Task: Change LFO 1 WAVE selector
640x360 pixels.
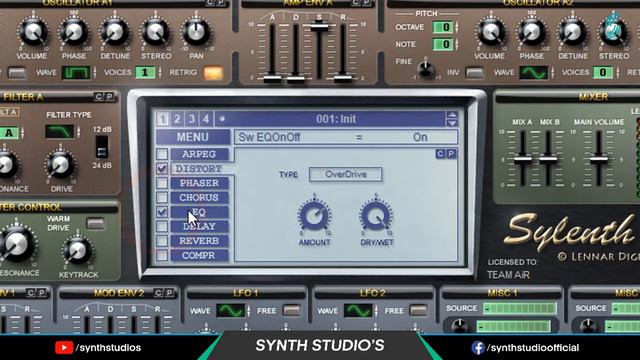Action: pyautogui.click(x=230, y=311)
